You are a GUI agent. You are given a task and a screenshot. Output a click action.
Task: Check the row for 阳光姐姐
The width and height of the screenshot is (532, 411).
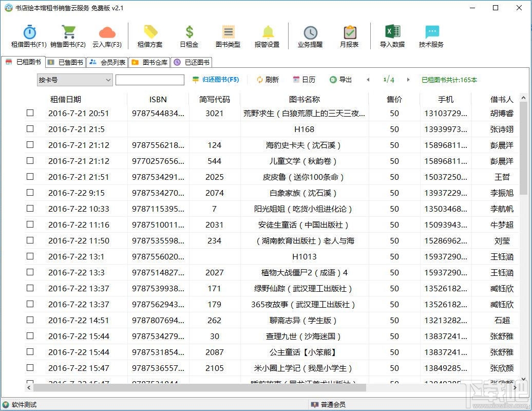[30, 209]
